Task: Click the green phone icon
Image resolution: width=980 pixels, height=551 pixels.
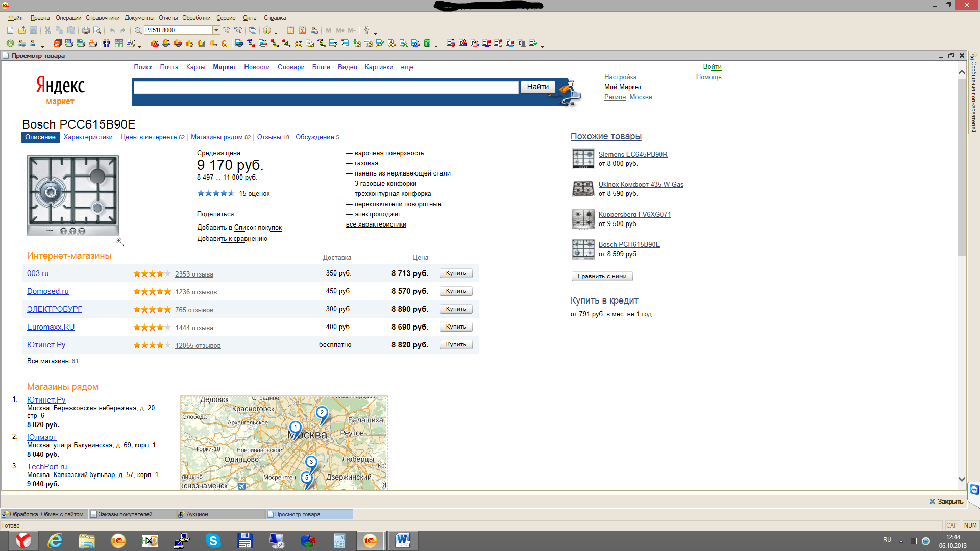Action: click(x=10, y=44)
